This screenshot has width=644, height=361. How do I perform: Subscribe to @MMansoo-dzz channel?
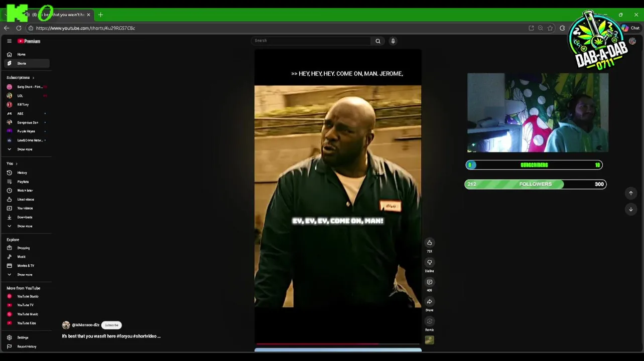pos(111,325)
